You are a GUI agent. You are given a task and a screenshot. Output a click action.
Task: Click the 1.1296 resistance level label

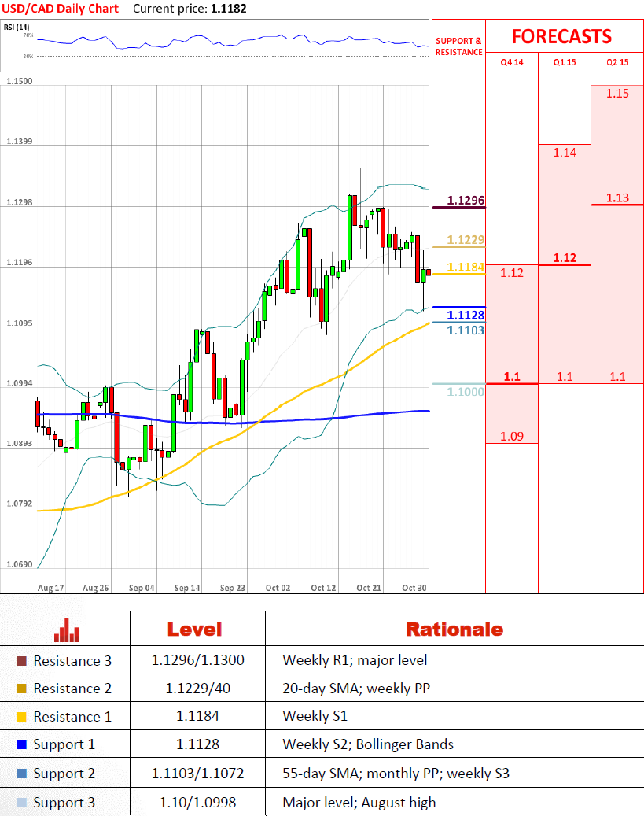point(466,201)
